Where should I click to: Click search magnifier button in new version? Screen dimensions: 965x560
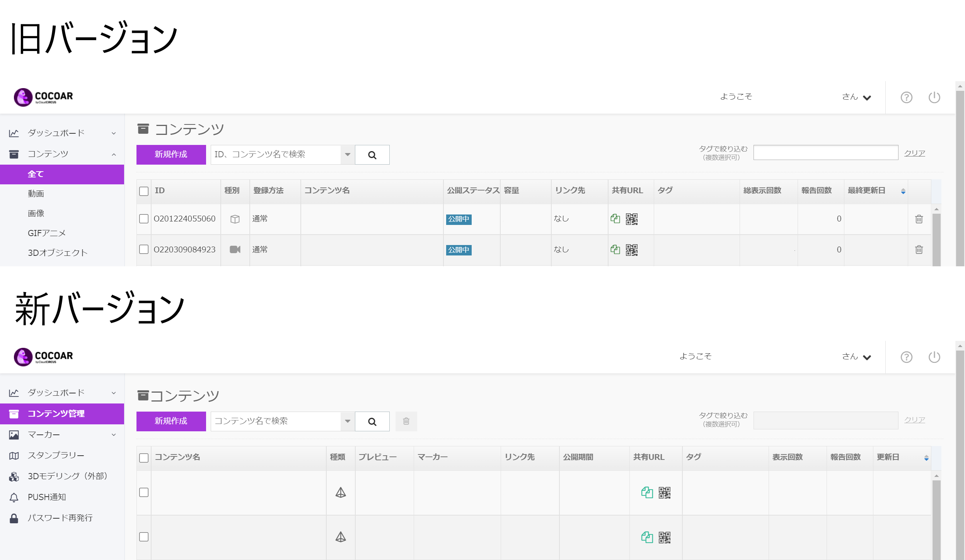(x=372, y=421)
